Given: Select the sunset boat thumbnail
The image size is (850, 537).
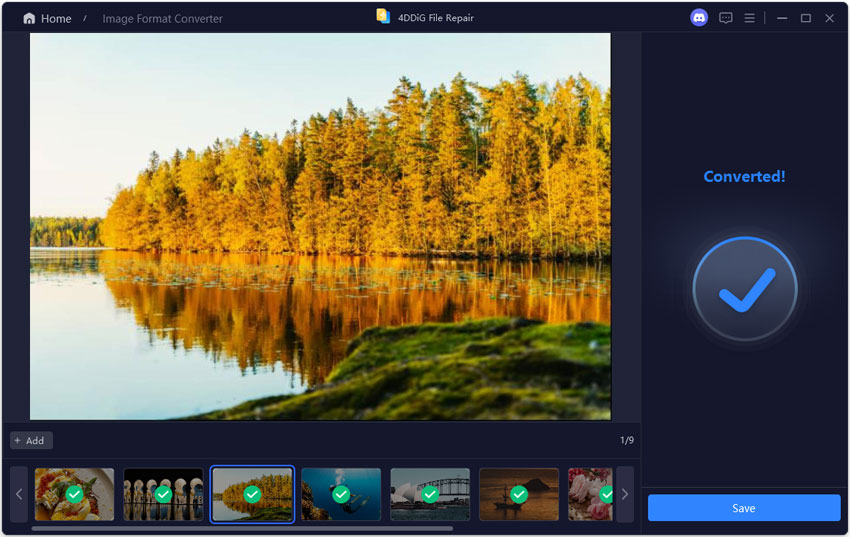Looking at the screenshot, I should [519, 494].
